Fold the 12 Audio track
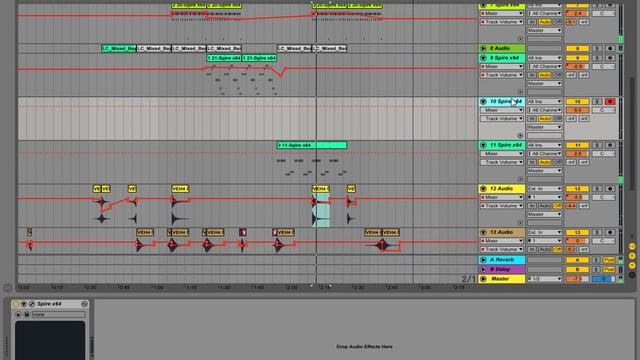 [483, 189]
